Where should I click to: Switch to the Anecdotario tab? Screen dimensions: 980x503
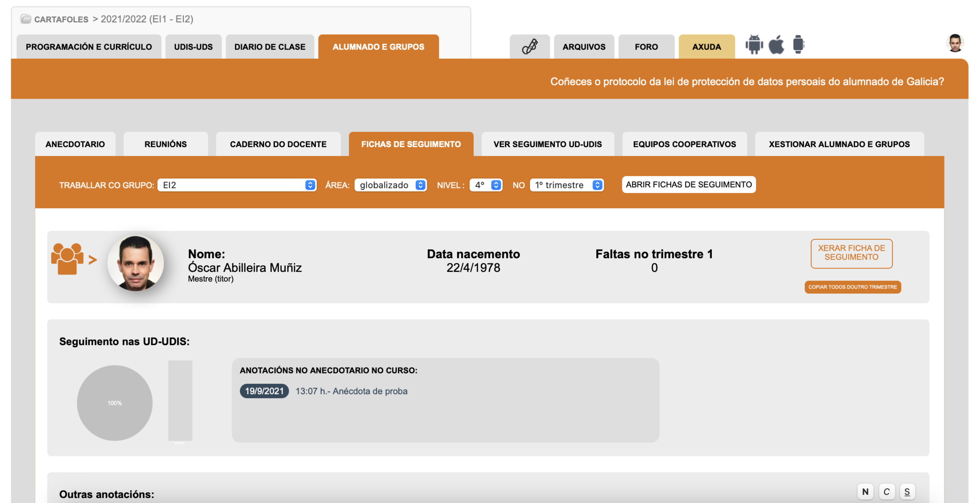tap(75, 144)
